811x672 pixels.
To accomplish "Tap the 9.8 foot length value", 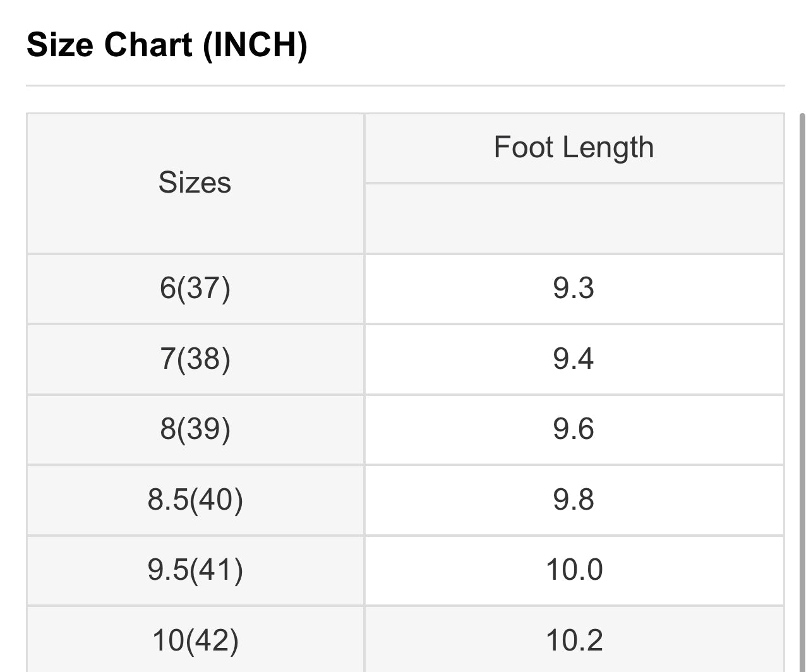I will [574, 500].
